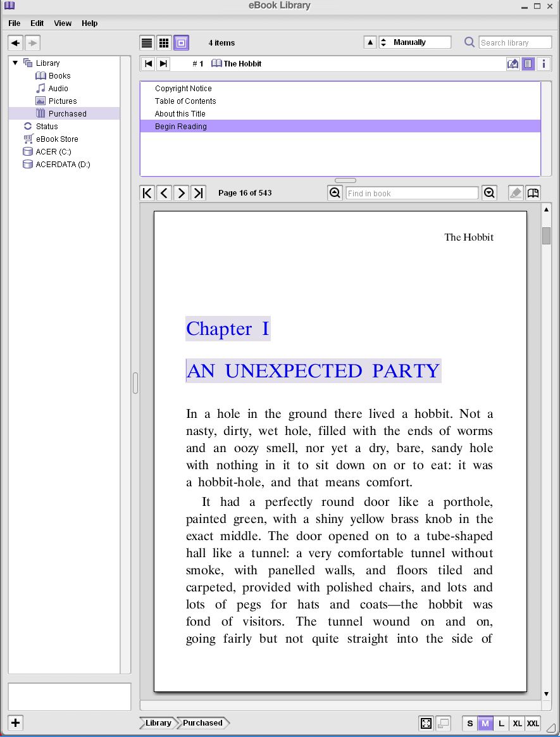
Task: Activate the highlighter markup tool
Action: pos(516,192)
